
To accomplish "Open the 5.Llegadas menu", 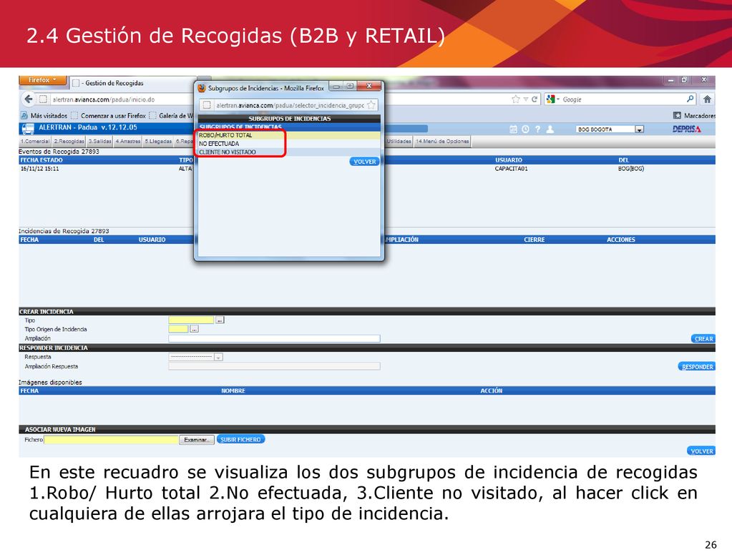I will coord(158,141).
